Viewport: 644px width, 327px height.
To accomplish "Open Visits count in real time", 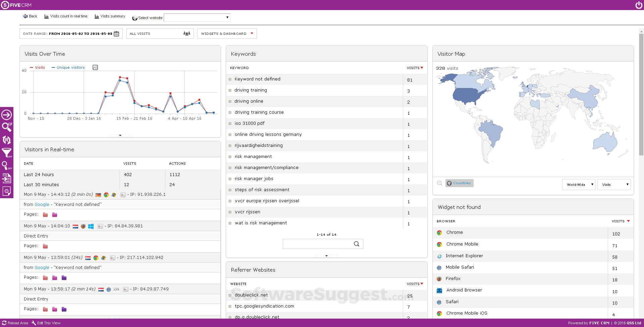I will coord(66,16).
